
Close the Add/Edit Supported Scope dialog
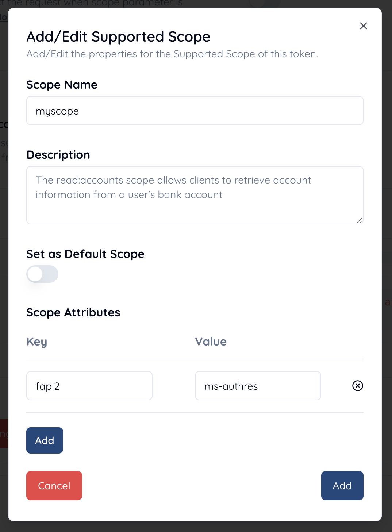pyautogui.click(x=363, y=26)
